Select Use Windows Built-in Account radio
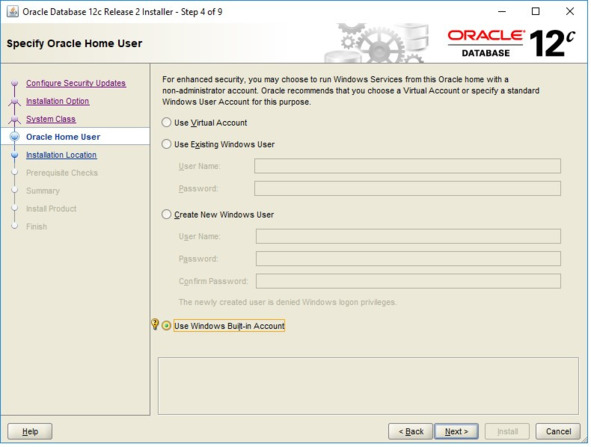Viewport: 591px width, 447px height. click(166, 326)
